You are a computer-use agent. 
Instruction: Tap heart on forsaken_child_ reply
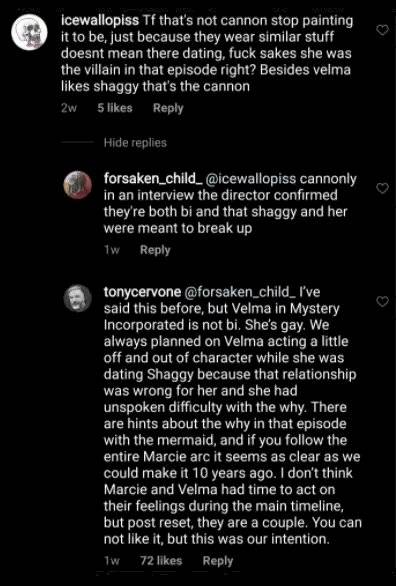tap(382, 188)
